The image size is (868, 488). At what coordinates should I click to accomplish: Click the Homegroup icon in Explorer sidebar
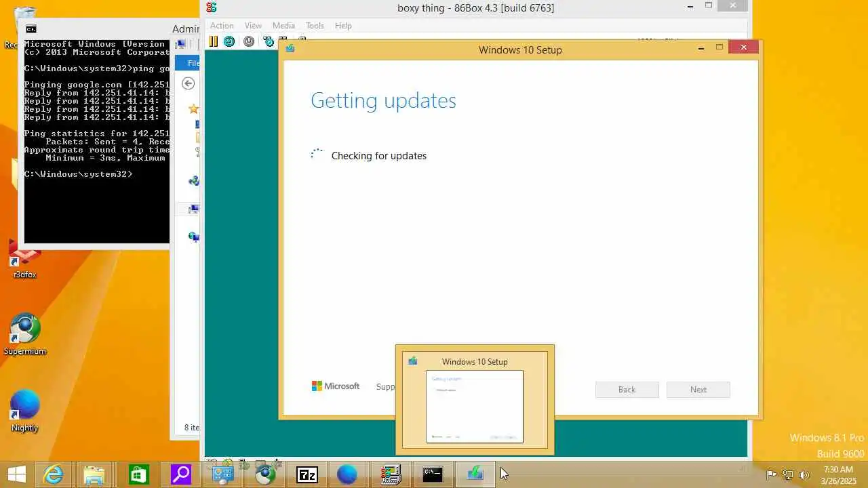tap(194, 181)
